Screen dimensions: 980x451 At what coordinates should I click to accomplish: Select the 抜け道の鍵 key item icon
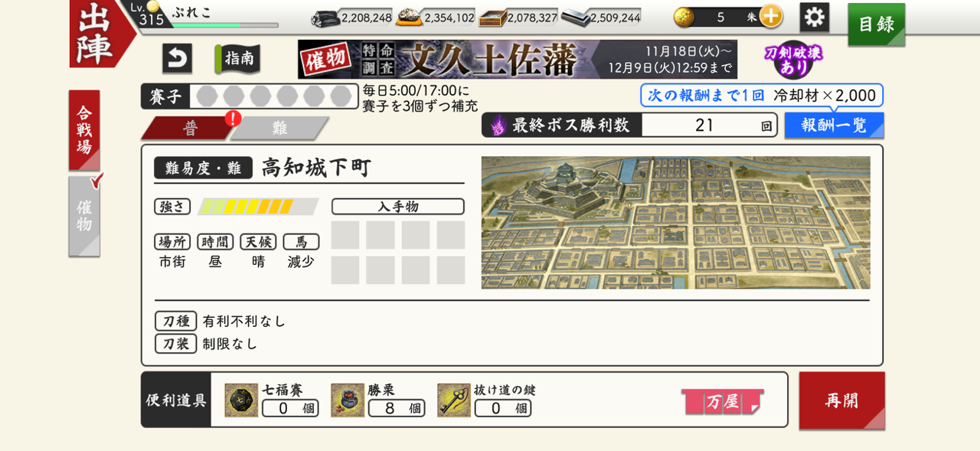453,400
